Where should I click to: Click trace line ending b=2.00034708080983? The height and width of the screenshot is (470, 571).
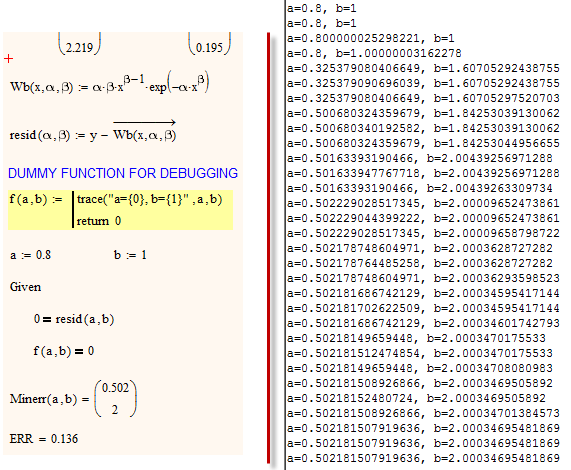pyautogui.click(x=420, y=368)
